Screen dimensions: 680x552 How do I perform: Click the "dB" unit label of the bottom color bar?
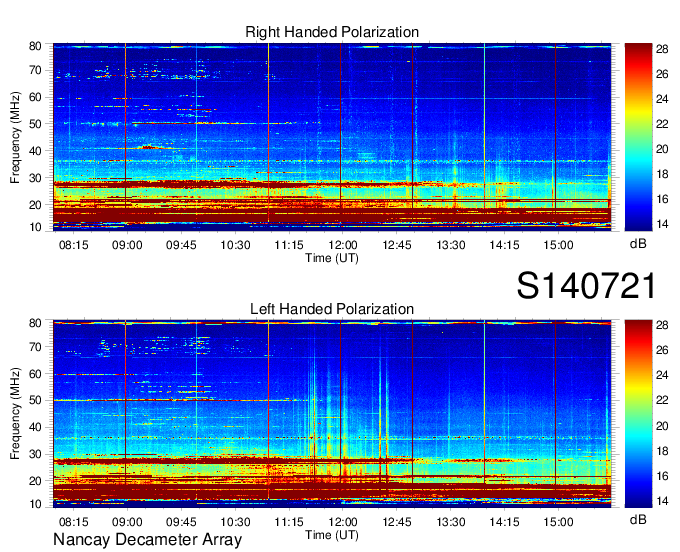coord(638,519)
